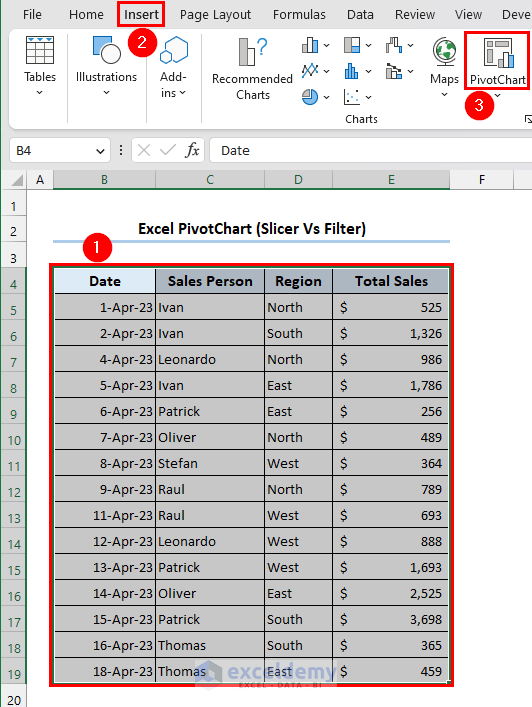Open the Charts dialog launcher
Screen dimensions: 532x707
click(528, 119)
